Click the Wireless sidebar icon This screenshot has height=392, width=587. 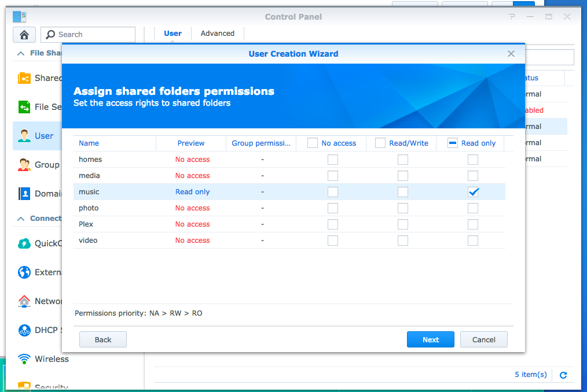(x=24, y=359)
